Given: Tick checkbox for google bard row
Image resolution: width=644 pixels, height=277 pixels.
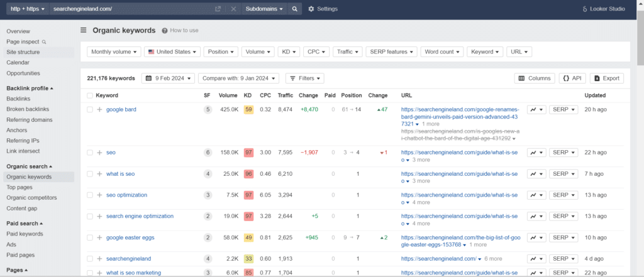Looking at the screenshot, I should [x=90, y=109].
